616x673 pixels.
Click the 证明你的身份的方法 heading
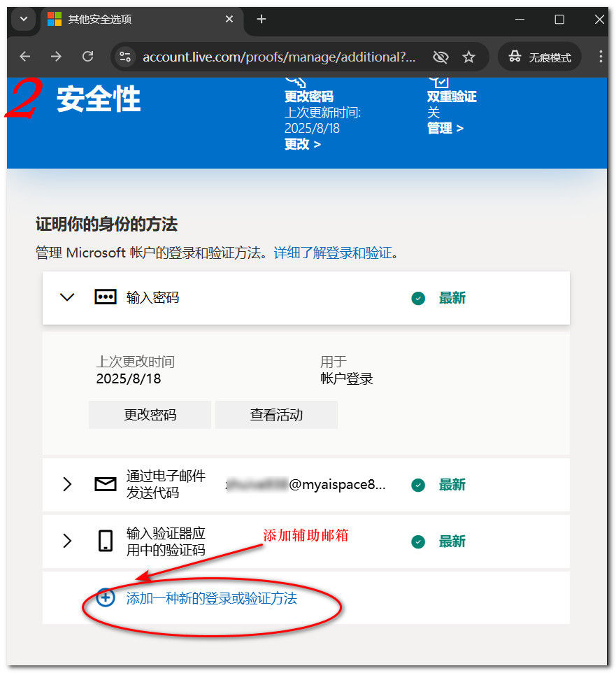(x=106, y=224)
